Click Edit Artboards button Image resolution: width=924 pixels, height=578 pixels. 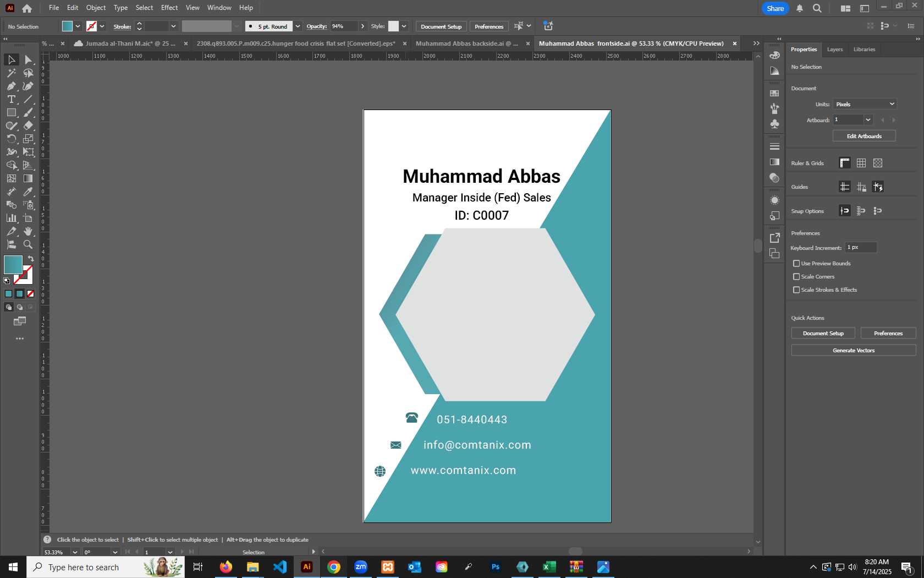pyautogui.click(x=864, y=136)
